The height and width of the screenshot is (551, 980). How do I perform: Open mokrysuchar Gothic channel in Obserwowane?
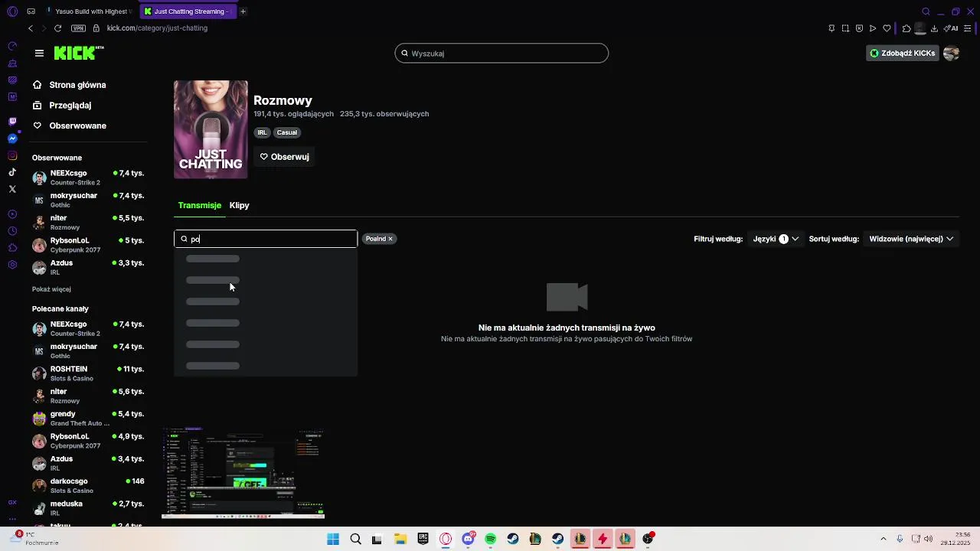click(88, 200)
